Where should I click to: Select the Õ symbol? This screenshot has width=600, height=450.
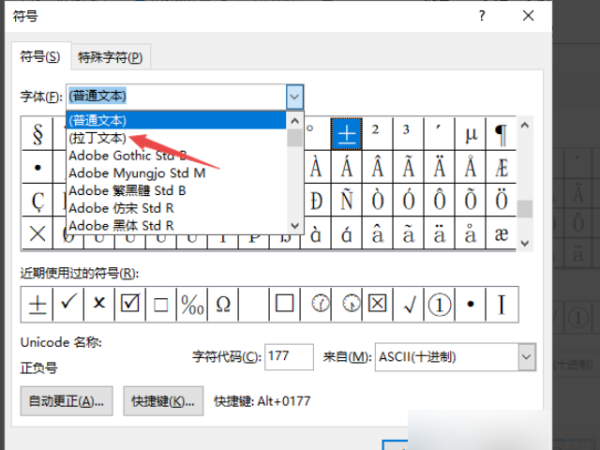[470, 201]
